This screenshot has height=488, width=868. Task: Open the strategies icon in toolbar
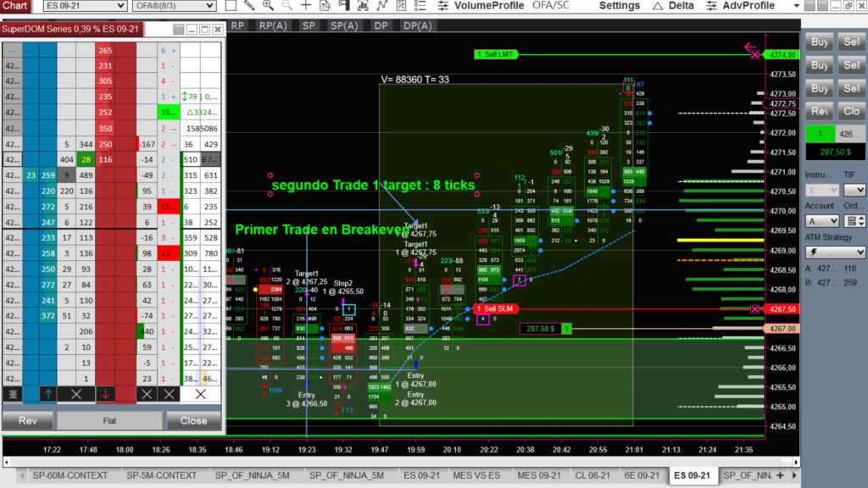[401, 6]
